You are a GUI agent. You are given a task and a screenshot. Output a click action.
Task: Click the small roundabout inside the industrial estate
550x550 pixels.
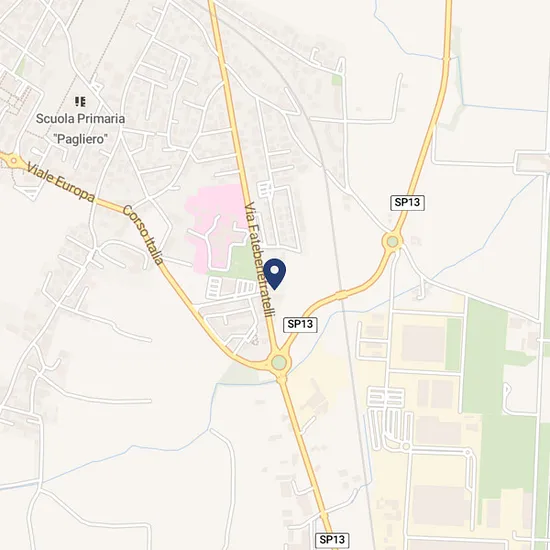(x=406, y=447)
